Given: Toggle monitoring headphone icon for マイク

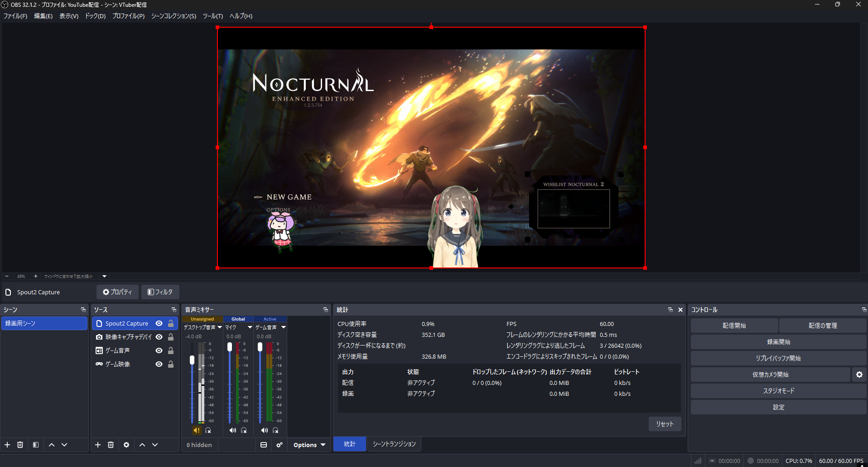Looking at the screenshot, I should (x=244, y=430).
